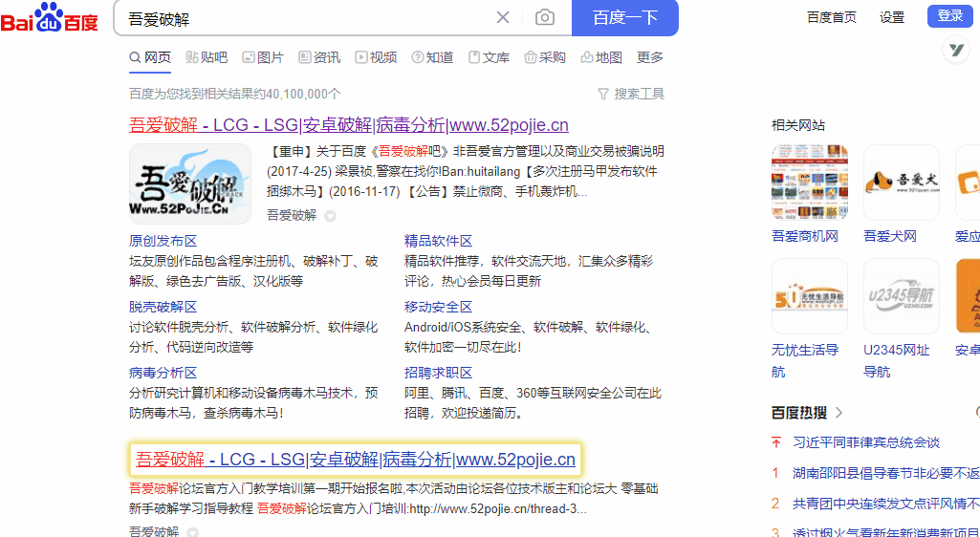The width and height of the screenshot is (980, 537).
Task: Open the 更多 tab menu
Action: [650, 57]
